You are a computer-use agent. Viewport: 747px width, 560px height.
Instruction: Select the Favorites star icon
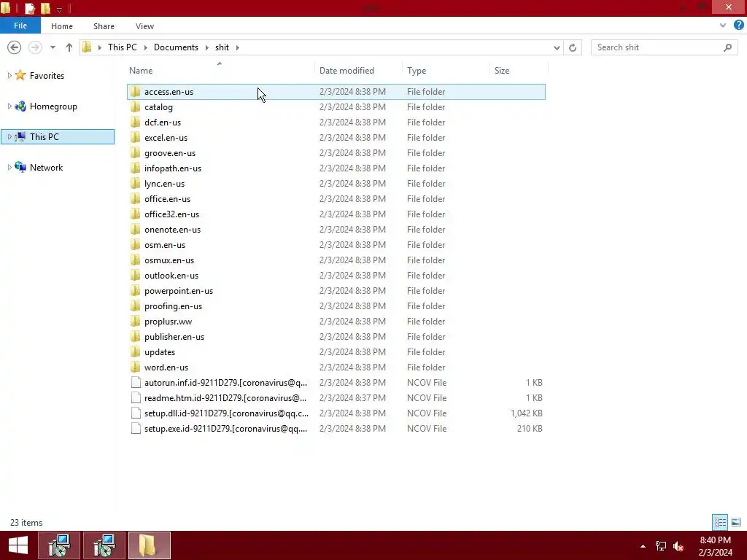pyautogui.click(x=20, y=75)
